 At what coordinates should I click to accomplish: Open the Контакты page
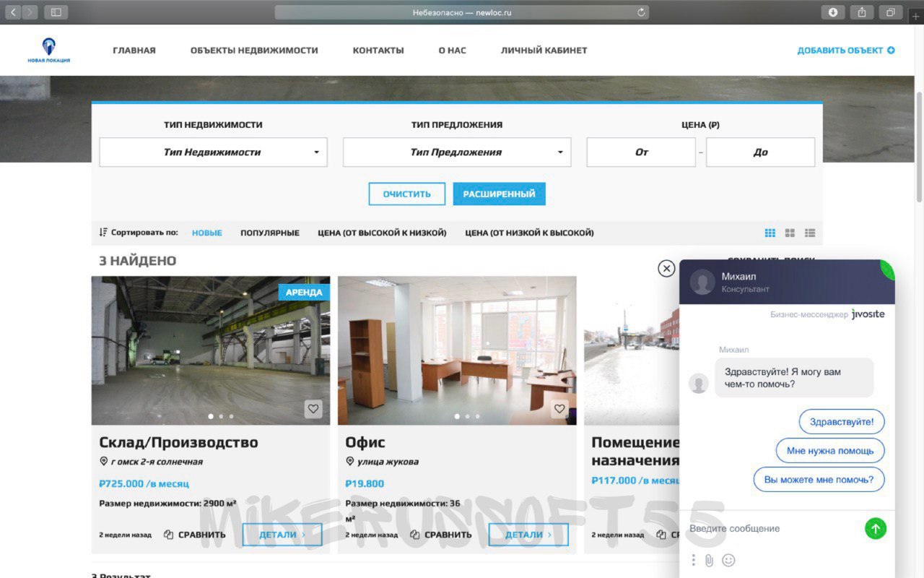coord(378,51)
